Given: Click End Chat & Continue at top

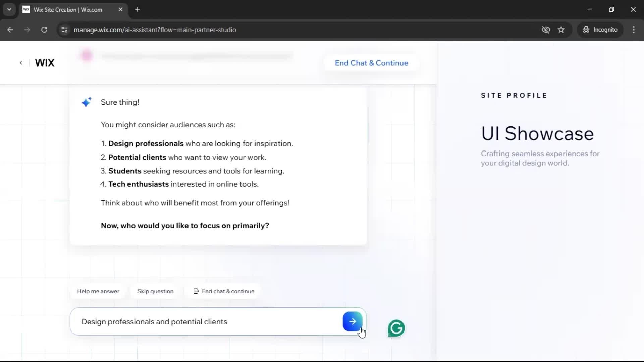Looking at the screenshot, I should point(371,63).
